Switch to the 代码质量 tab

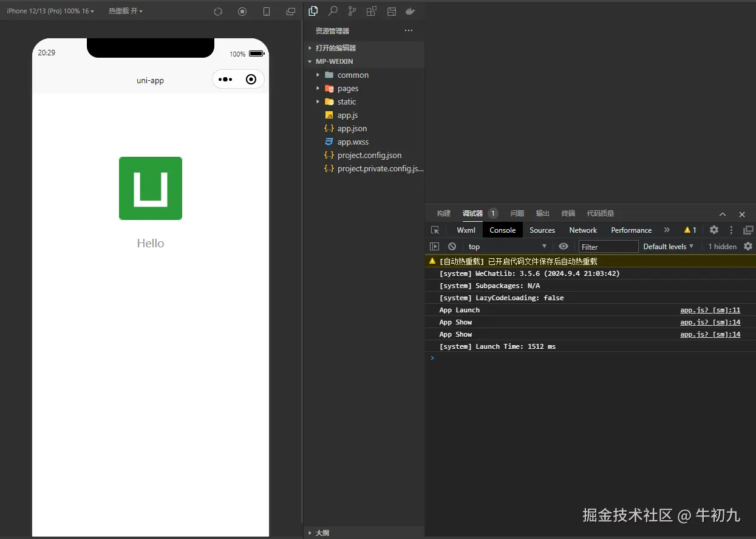click(601, 213)
